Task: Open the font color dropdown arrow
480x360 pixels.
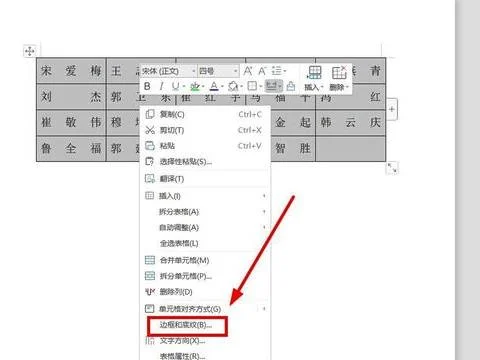Action: click(x=222, y=87)
